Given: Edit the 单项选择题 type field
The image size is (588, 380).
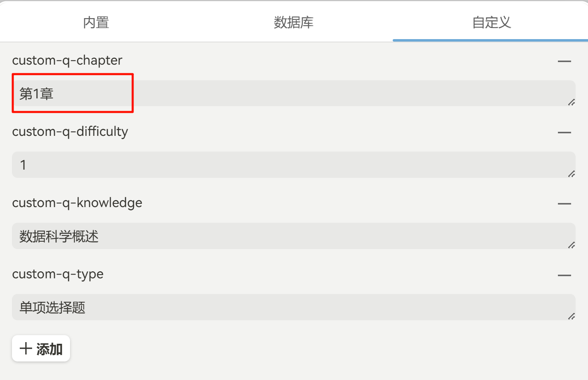Looking at the screenshot, I should pos(288,307).
